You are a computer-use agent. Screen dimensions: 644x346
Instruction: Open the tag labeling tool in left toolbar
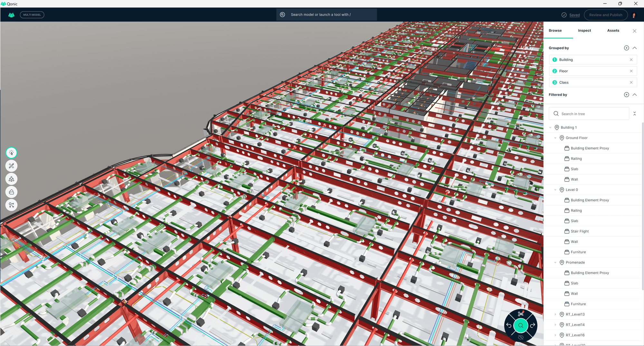[x=11, y=192]
